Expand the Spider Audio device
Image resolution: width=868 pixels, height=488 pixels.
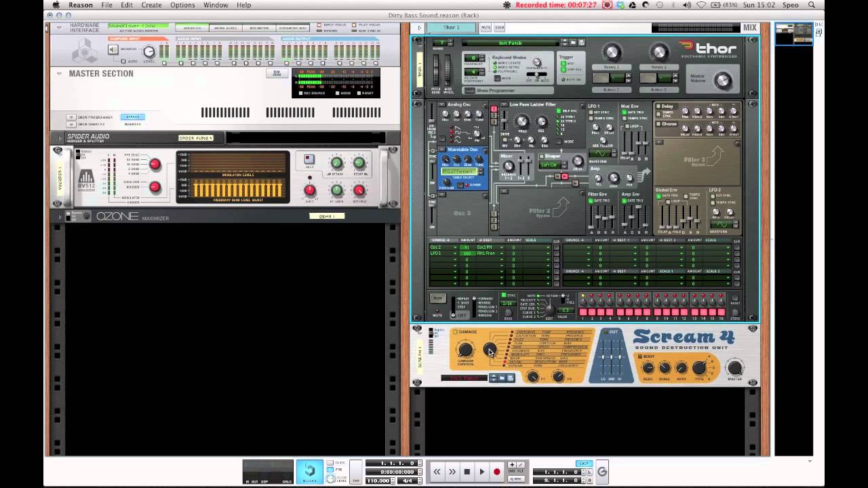(58, 138)
